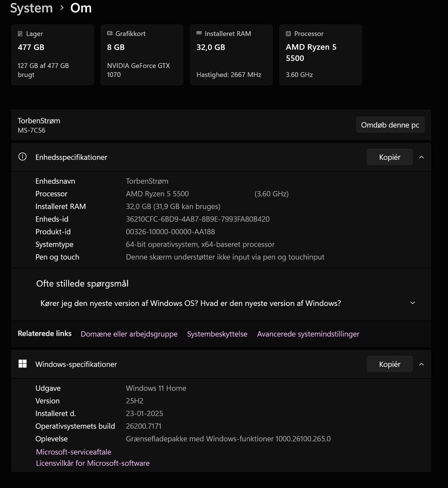Screen dimensions: 448x488
Task: Copy device specifications with Kopiér
Action: pyautogui.click(x=390, y=157)
